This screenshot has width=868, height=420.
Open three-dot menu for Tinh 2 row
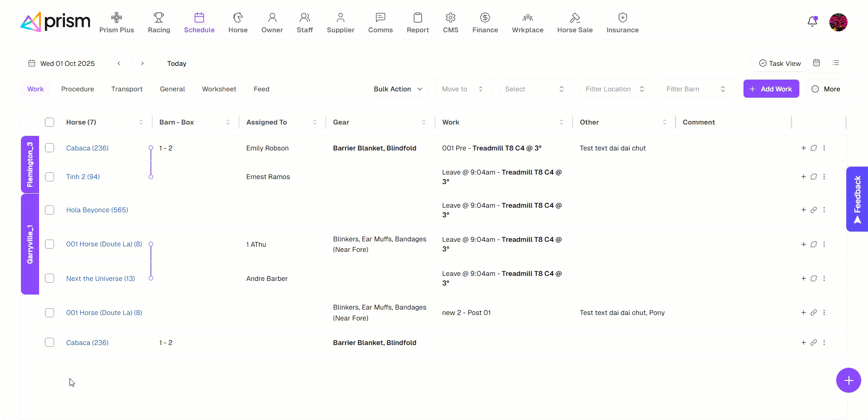(x=824, y=177)
